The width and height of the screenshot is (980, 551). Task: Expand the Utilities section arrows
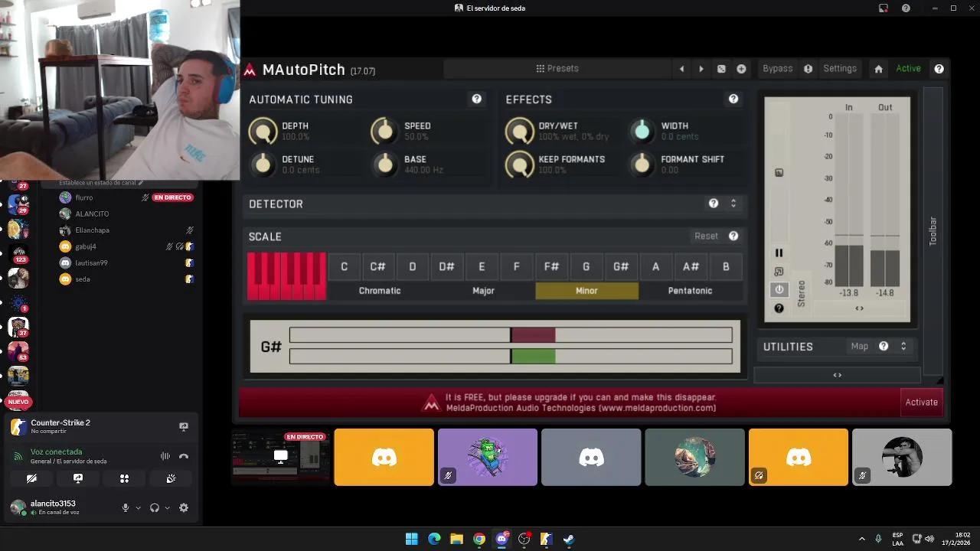pos(903,347)
